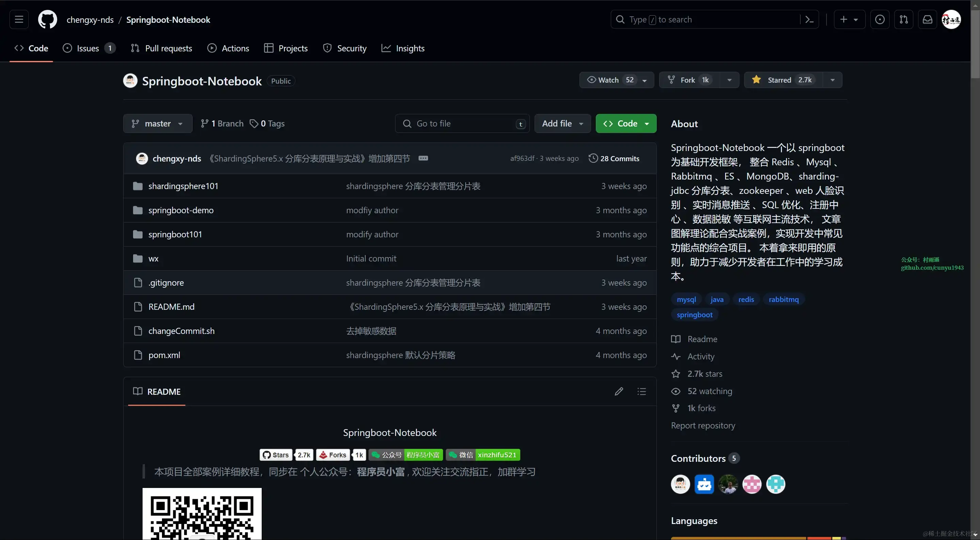Screen dimensions: 980x540
Task: Click the springboot topic tag
Action: pos(694,315)
